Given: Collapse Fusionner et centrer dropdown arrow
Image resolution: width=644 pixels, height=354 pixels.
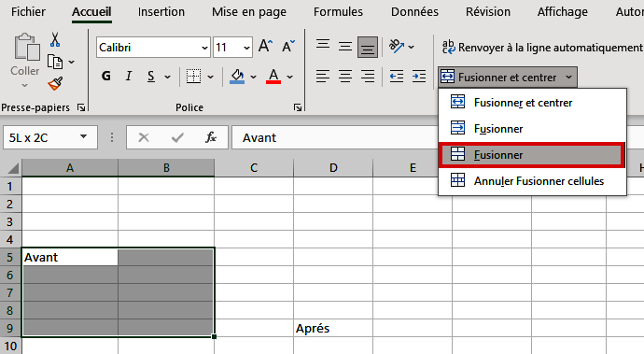Looking at the screenshot, I should click(x=568, y=78).
